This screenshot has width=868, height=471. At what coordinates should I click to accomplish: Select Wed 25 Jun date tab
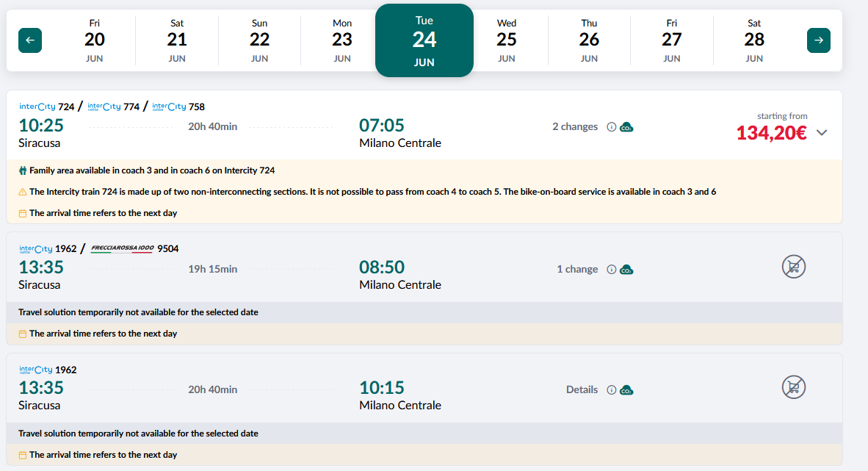[x=506, y=40]
